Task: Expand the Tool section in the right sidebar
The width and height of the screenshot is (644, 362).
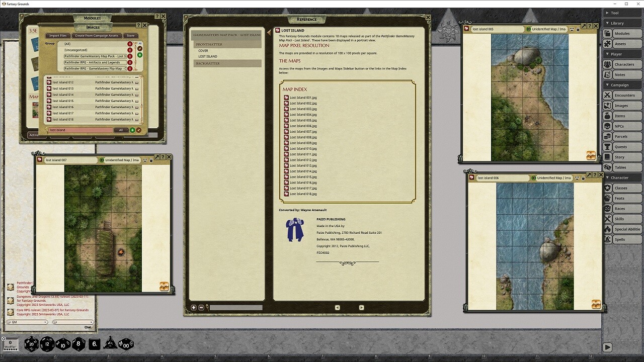Action: click(x=622, y=13)
